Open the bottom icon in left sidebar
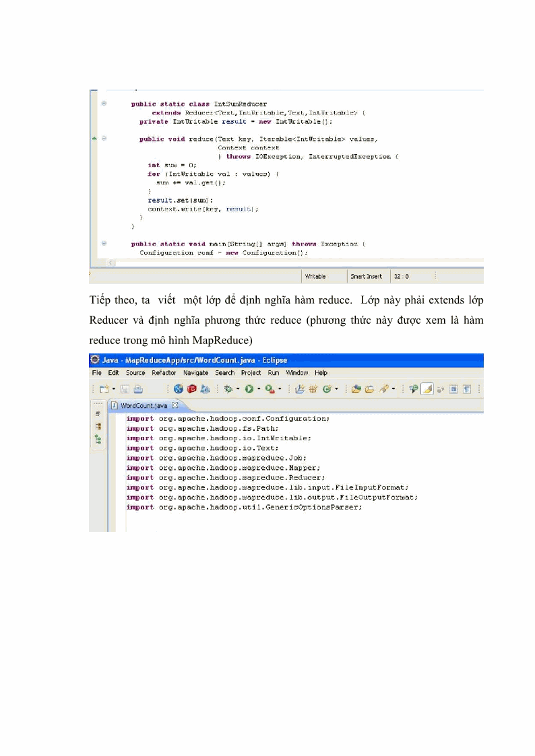Image resolution: width=535 pixels, height=756 pixels. pyautogui.click(x=98, y=439)
